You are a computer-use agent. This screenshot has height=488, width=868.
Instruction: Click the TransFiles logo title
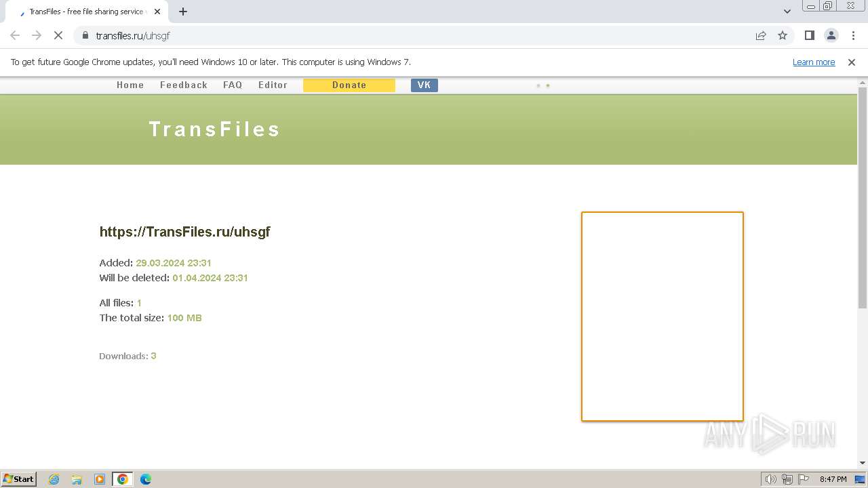point(214,129)
